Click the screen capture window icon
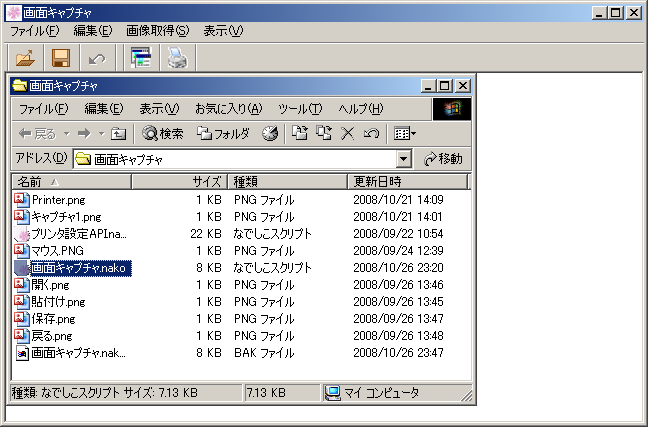 click(141, 58)
